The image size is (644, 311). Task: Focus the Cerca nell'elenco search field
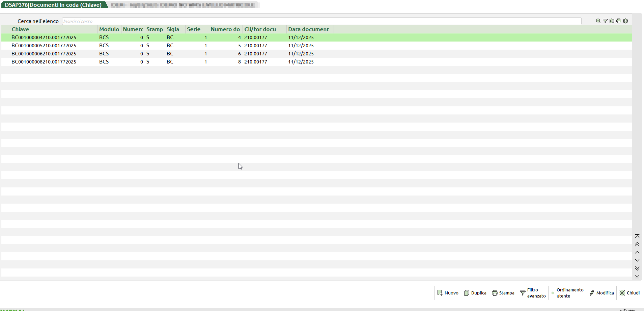(x=321, y=21)
